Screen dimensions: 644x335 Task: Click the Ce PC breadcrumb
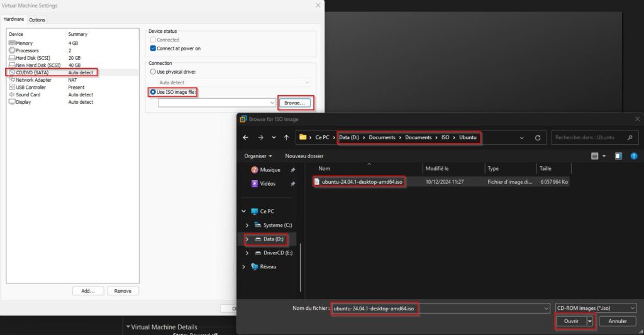(322, 138)
